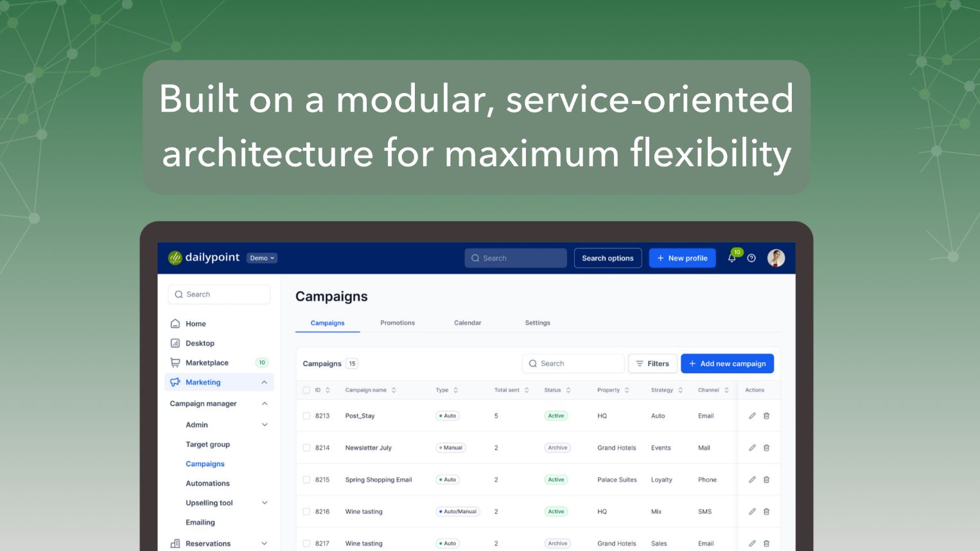The width and height of the screenshot is (980, 551).
Task: Check the box for campaign 8215
Action: (x=306, y=480)
